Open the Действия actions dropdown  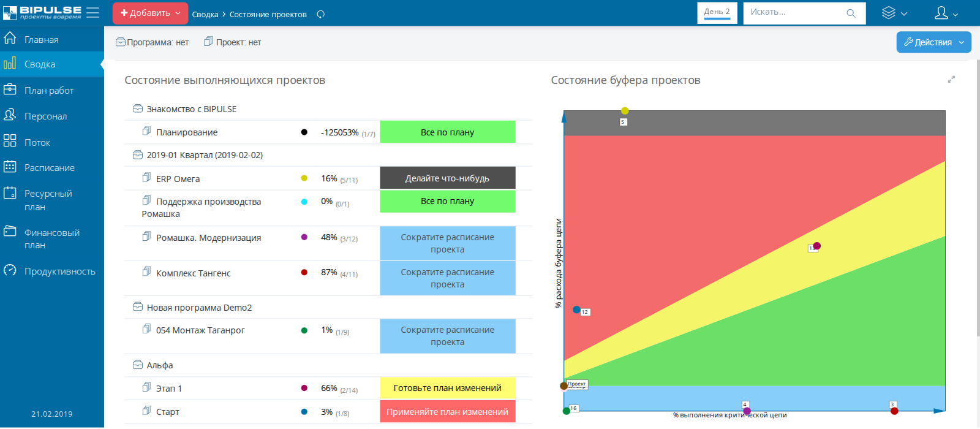tap(933, 42)
